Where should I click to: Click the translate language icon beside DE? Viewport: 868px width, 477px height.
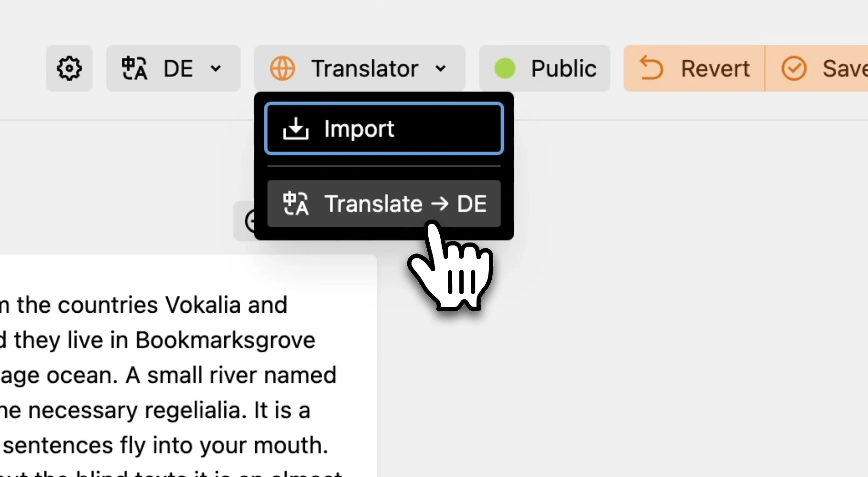134,68
